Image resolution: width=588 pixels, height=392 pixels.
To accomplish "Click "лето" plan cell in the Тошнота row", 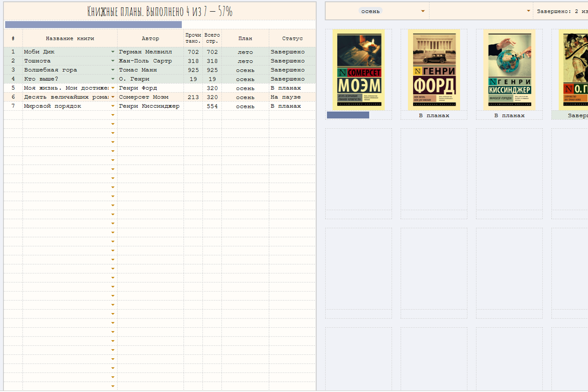I will (x=245, y=61).
